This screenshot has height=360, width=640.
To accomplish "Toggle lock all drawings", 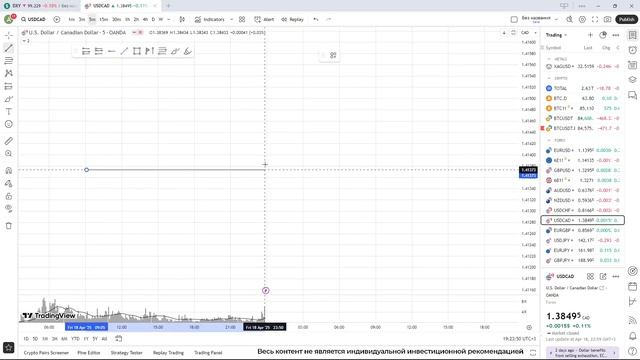I will pos(9,196).
